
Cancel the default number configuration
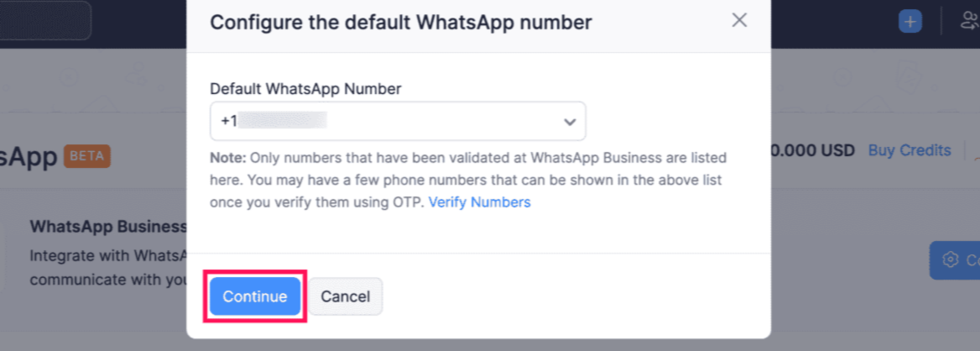[x=345, y=296]
